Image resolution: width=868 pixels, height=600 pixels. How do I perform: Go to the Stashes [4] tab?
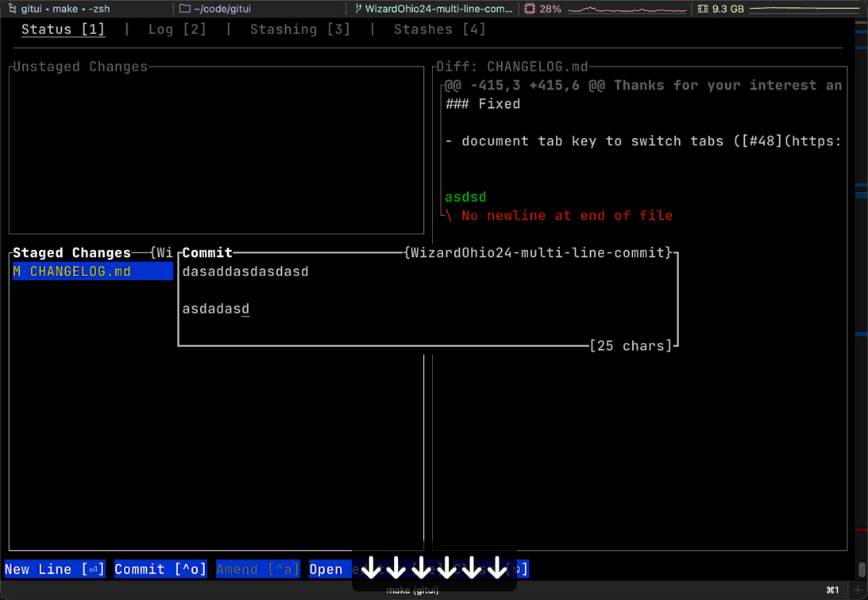coord(439,29)
